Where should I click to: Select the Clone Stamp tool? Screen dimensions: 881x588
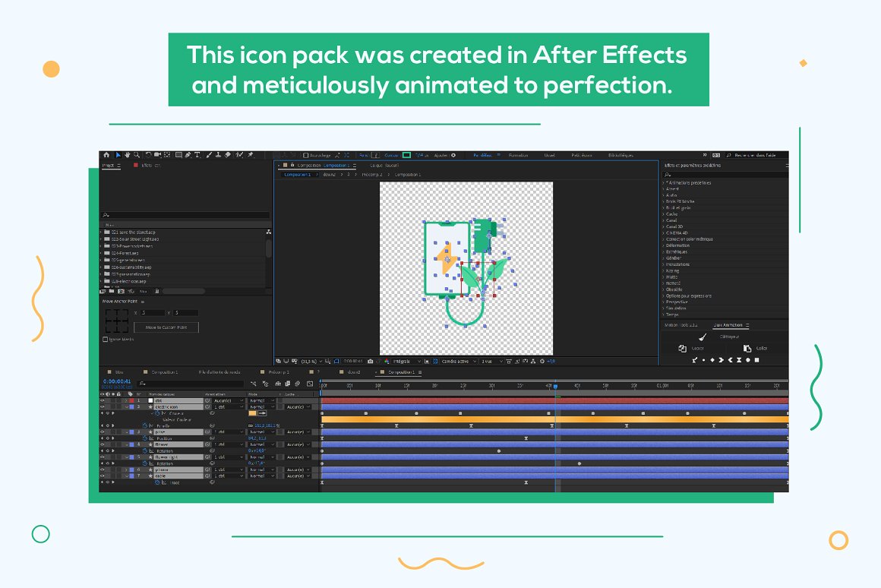pyautogui.click(x=218, y=155)
